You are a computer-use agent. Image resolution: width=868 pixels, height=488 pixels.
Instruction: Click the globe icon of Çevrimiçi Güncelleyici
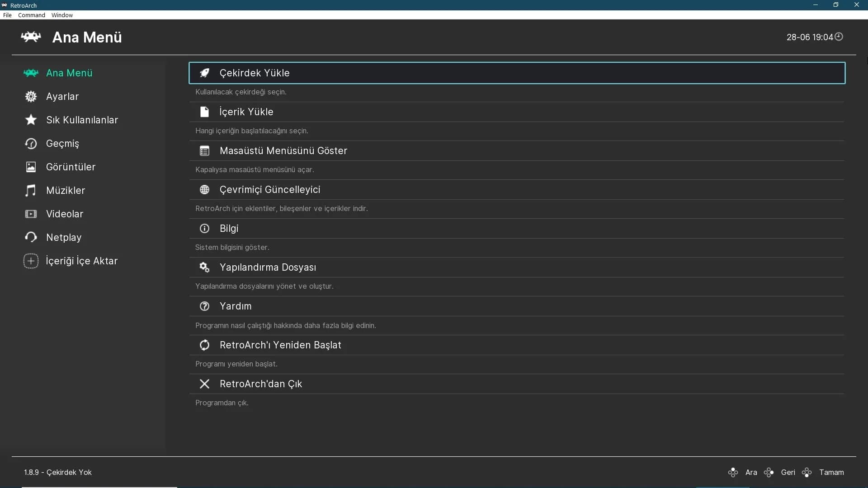tap(204, 189)
